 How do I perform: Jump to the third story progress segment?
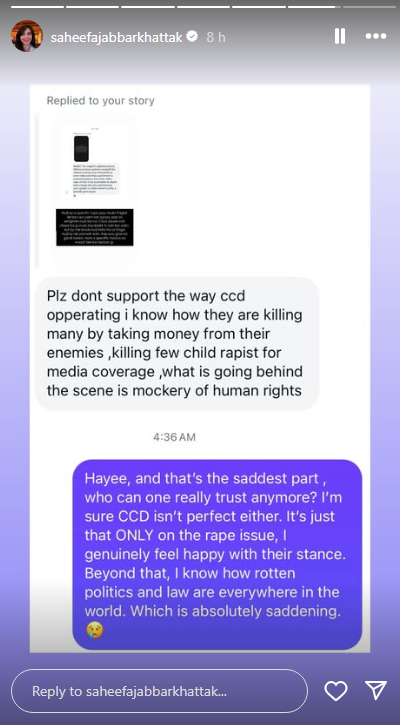pos(148,7)
